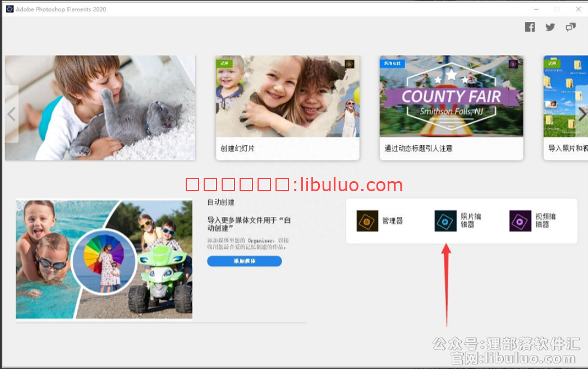Start the 视频编辑器 Video Editor icon

coord(520,221)
